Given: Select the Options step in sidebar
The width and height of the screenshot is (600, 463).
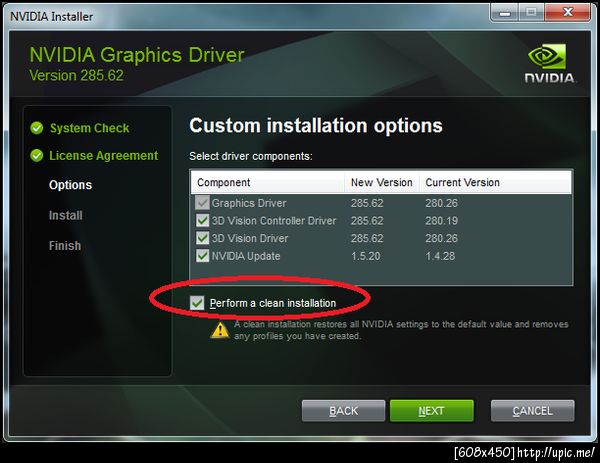Looking at the screenshot, I should pos(70,185).
